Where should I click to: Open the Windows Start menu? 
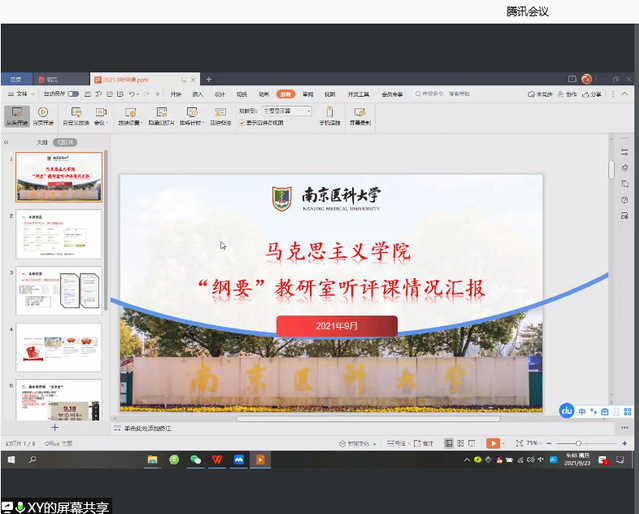[11, 460]
